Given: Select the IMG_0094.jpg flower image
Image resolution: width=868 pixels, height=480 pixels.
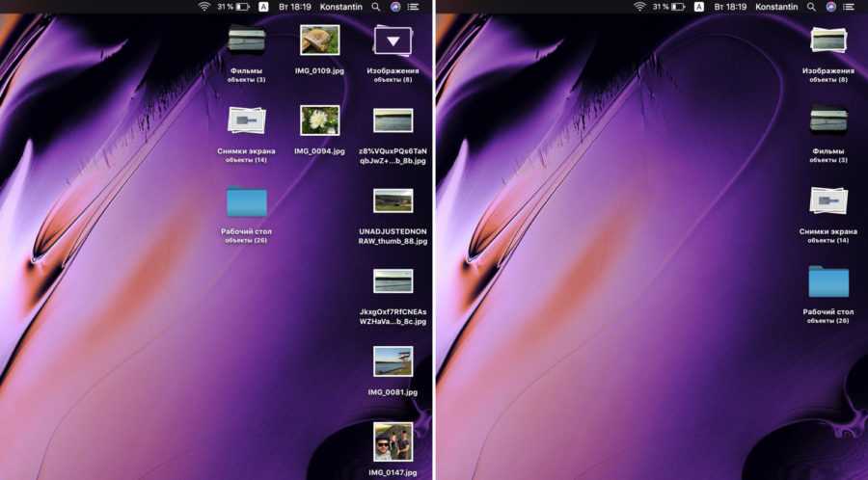Looking at the screenshot, I should point(319,120).
